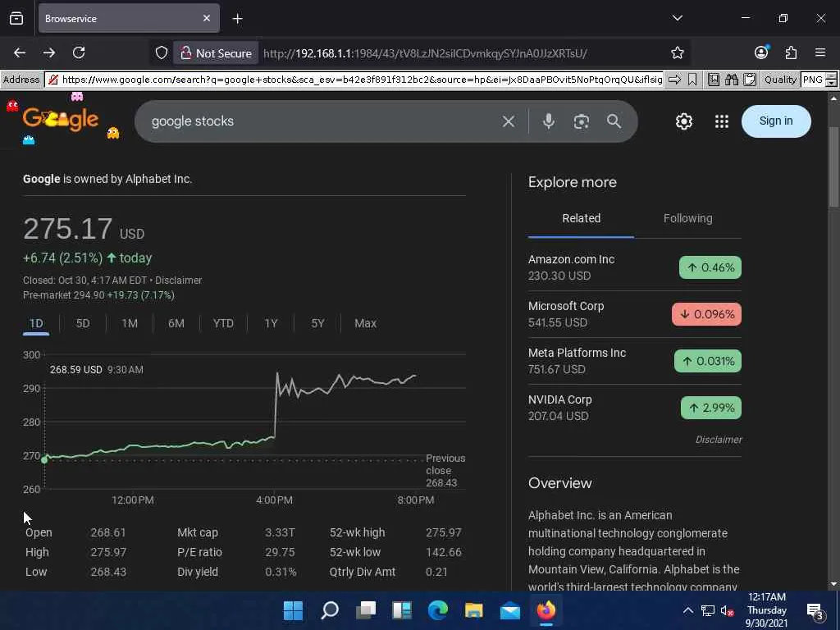Close the Browservice tab
The image size is (840, 630).
(x=206, y=18)
